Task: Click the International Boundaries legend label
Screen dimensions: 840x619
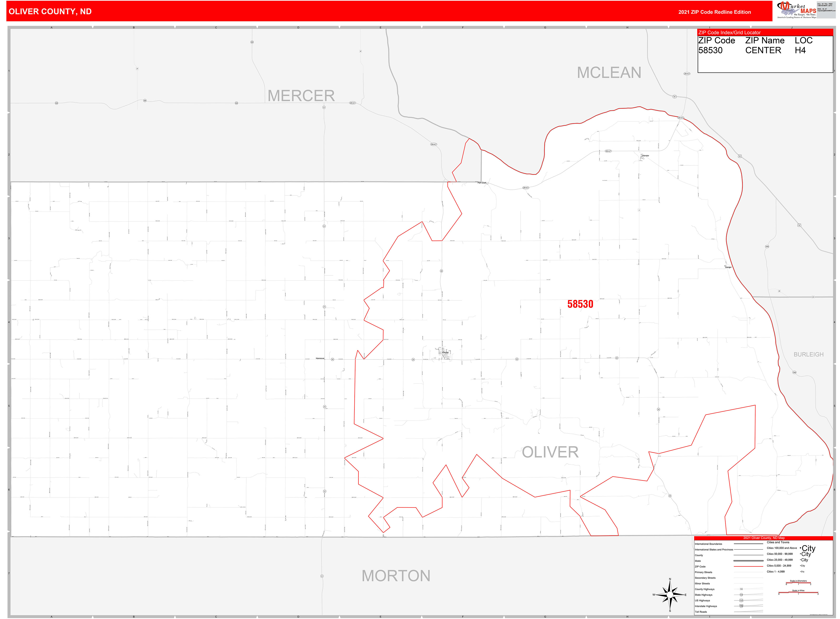Action: (708, 544)
